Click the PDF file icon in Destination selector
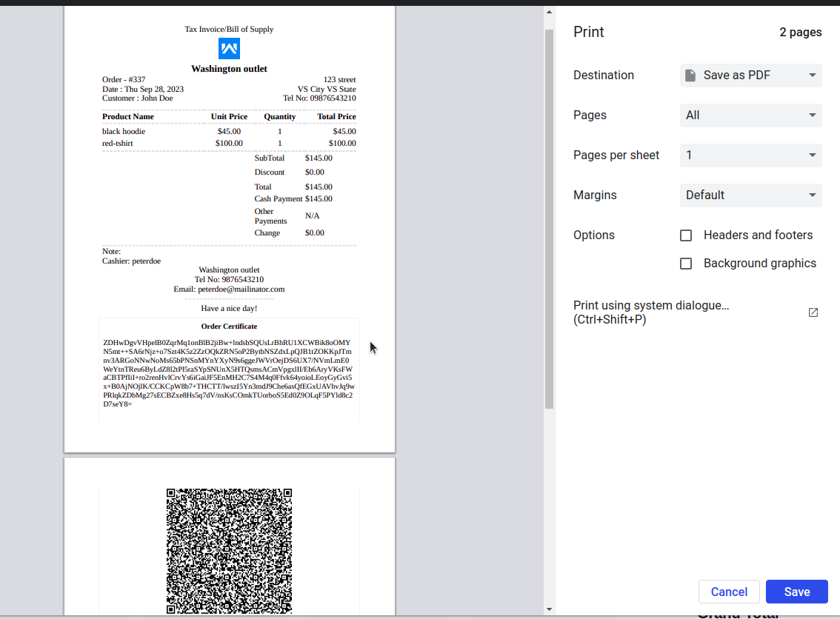Screen dimensions: 840x619 click(x=690, y=75)
